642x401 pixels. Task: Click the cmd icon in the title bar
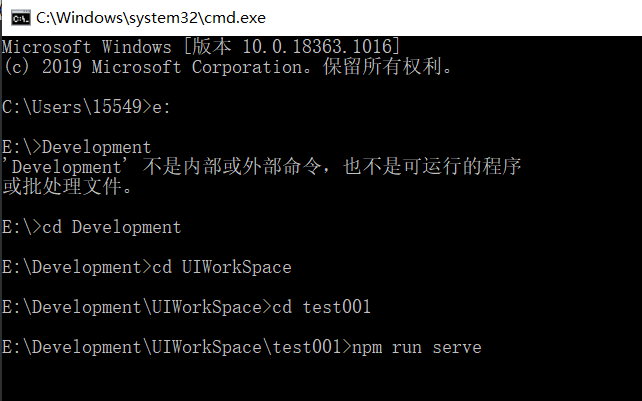click(x=17, y=17)
